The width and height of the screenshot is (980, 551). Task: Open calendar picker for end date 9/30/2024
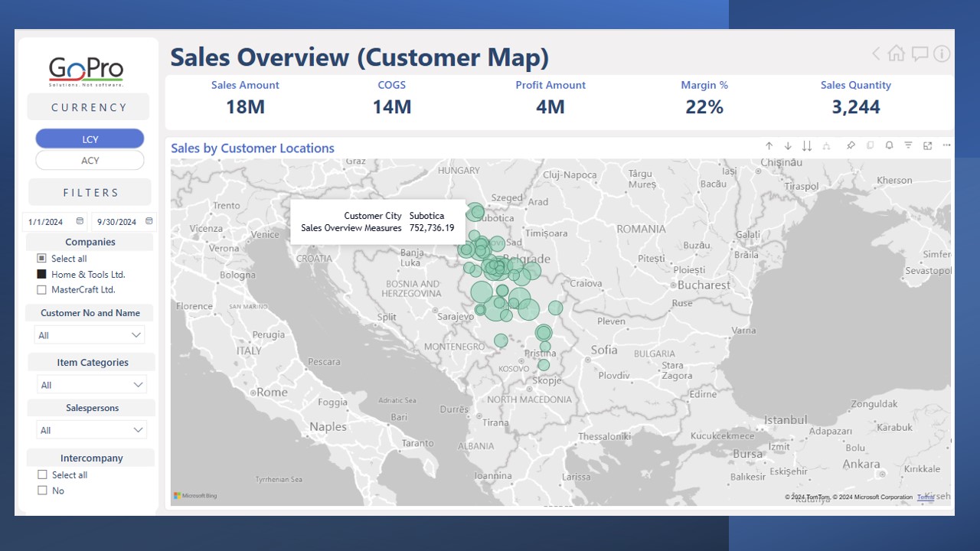coord(149,222)
